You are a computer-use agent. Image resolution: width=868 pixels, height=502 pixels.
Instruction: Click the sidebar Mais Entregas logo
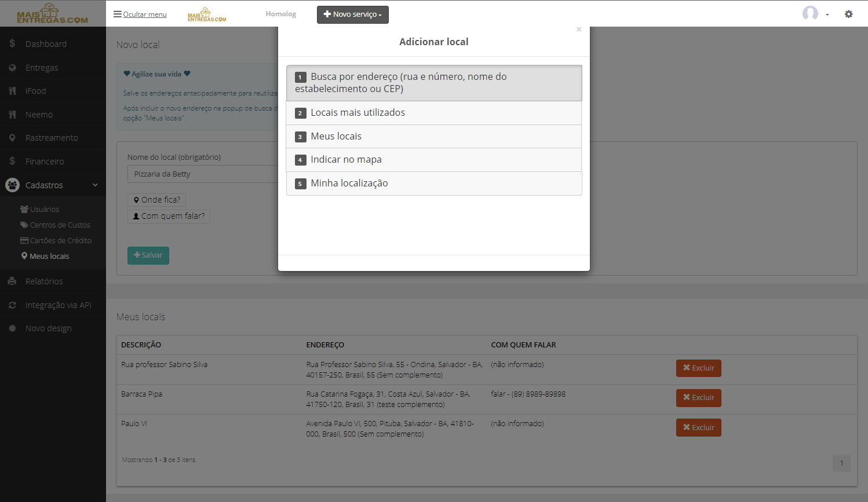[x=53, y=13]
